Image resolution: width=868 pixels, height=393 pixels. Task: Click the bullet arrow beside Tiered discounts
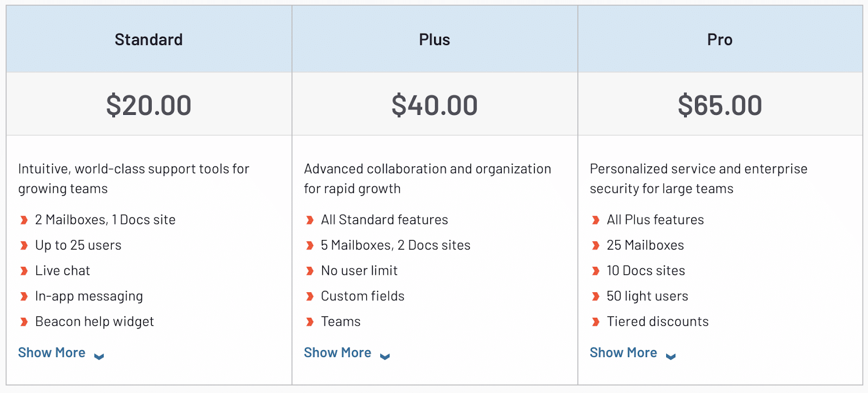coord(596,321)
